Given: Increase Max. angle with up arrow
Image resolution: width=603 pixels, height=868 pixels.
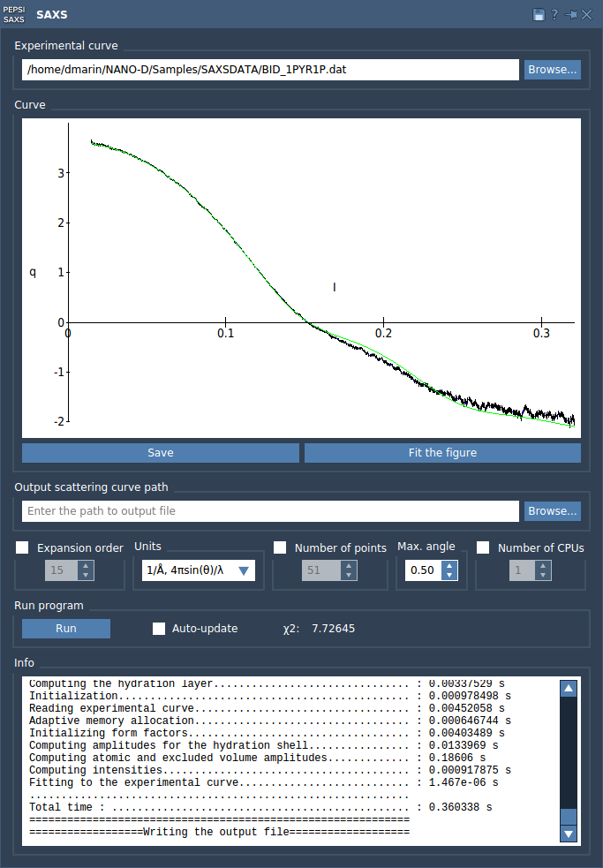Looking at the screenshot, I should tap(450, 566).
